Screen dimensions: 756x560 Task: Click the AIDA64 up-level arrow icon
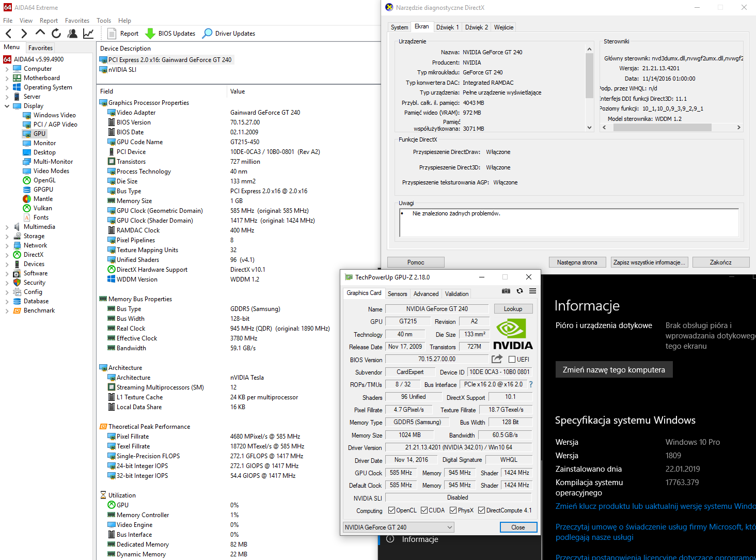[x=40, y=33]
